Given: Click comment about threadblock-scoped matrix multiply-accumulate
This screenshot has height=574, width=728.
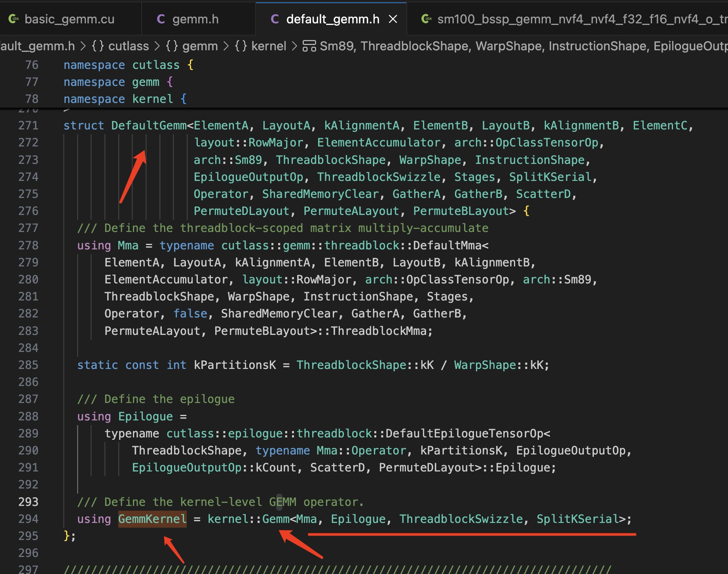Looking at the screenshot, I should (283, 228).
